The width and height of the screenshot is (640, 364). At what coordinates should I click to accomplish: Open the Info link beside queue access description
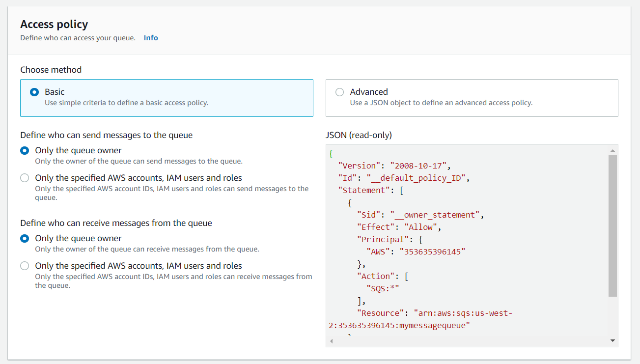click(x=151, y=38)
